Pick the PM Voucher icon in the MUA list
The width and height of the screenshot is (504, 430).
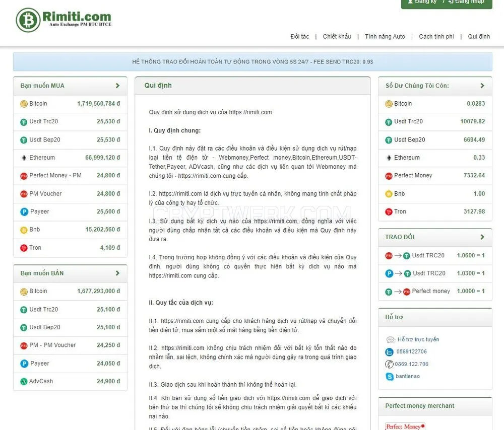[24, 194]
